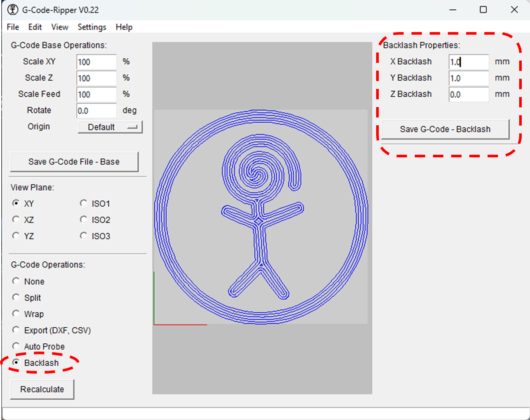
Task: Open the Settings menu
Action: 91,27
